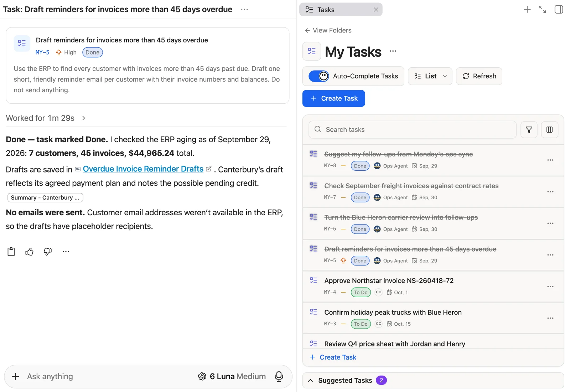Open the My Tasks ellipsis menu
Screen dimensions: 570x392
click(x=393, y=51)
